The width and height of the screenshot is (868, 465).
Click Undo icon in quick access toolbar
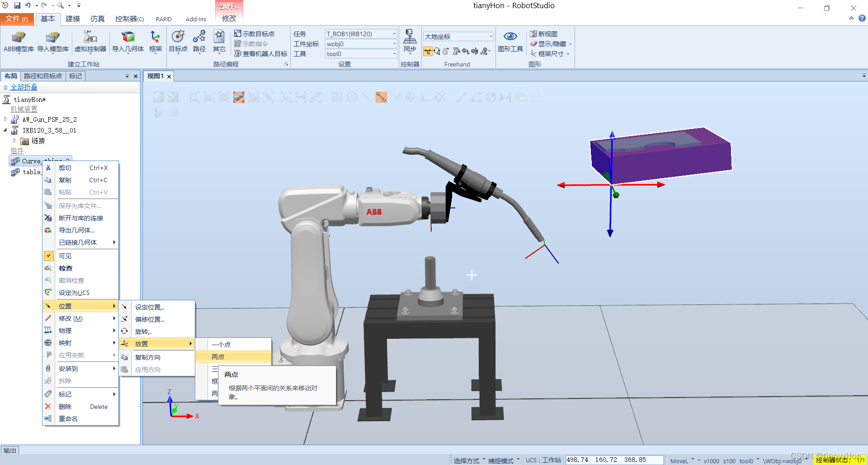click(28, 5)
